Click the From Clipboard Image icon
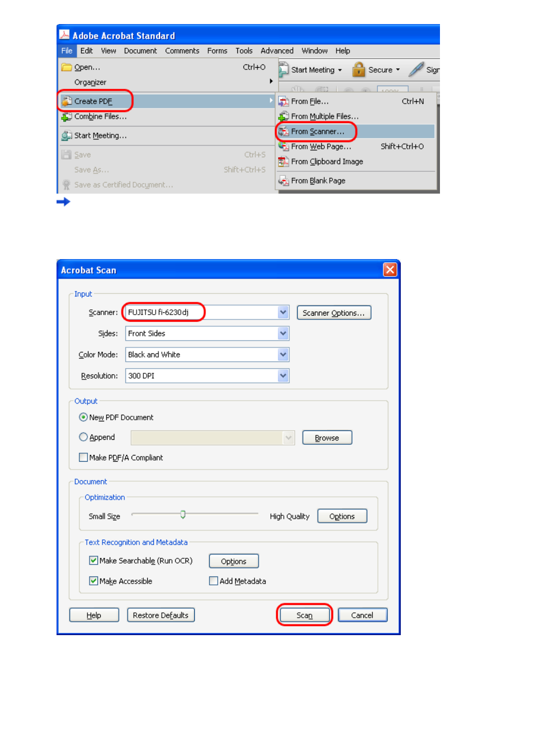This screenshot has width=534, height=756. (x=284, y=162)
